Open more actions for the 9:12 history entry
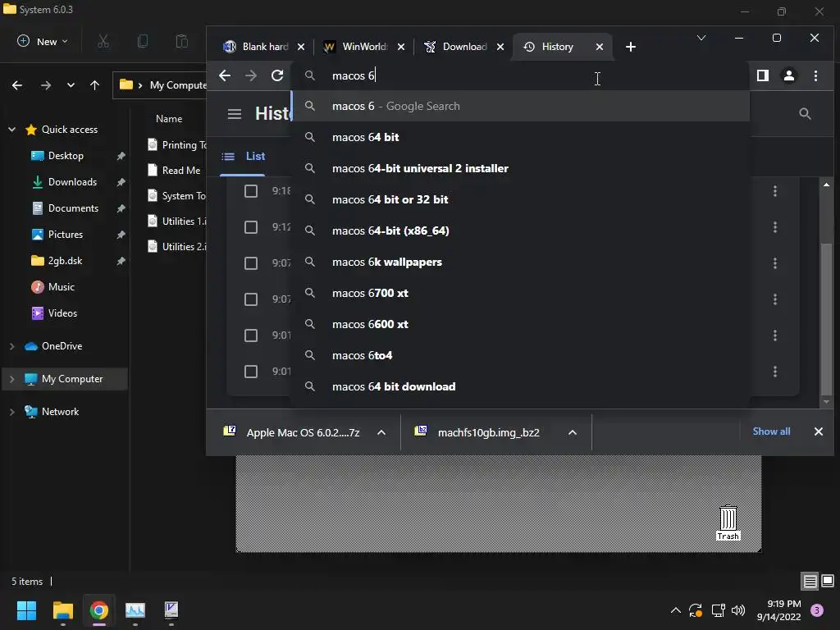The image size is (840, 630). (x=774, y=227)
